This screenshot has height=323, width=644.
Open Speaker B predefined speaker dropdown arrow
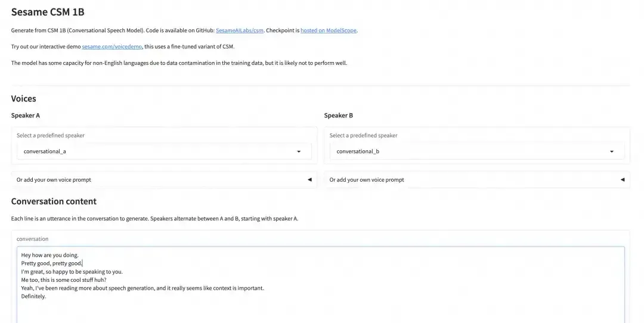(612, 151)
